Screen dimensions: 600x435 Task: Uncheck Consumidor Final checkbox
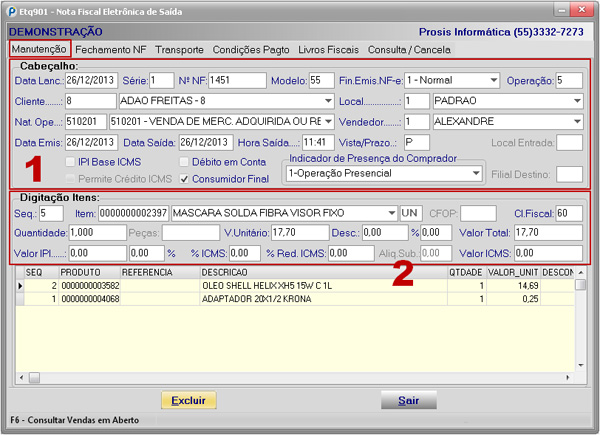click(184, 179)
